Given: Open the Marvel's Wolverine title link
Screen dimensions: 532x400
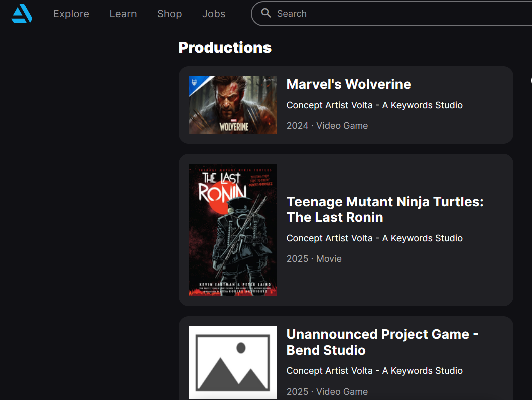Looking at the screenshot, I should point(348,84).
